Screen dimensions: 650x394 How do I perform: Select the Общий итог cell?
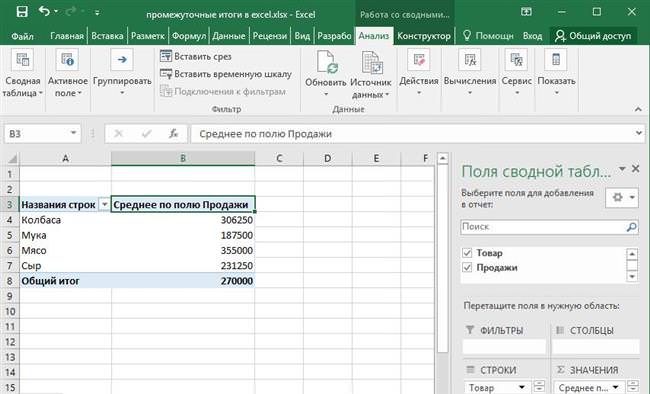(x=65, y=281)
